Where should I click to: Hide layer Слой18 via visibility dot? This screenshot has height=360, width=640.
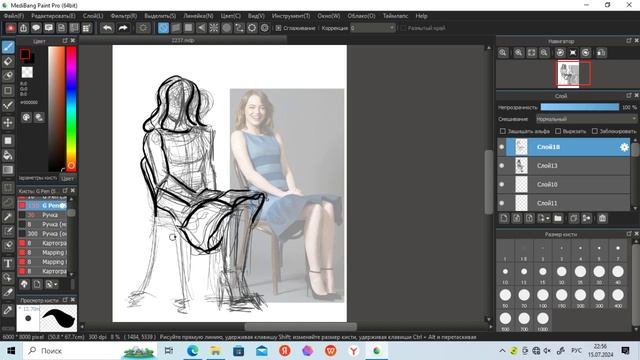(502, 147)
